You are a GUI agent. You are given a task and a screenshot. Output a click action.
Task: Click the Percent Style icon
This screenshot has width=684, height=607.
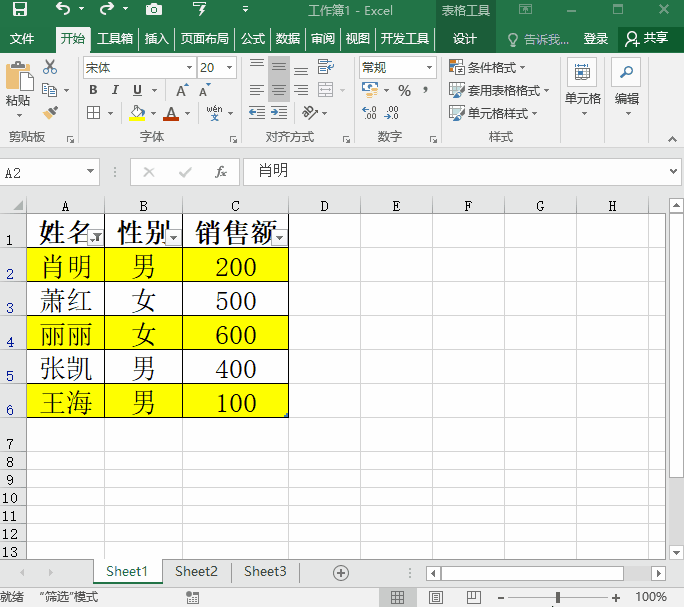404,90
